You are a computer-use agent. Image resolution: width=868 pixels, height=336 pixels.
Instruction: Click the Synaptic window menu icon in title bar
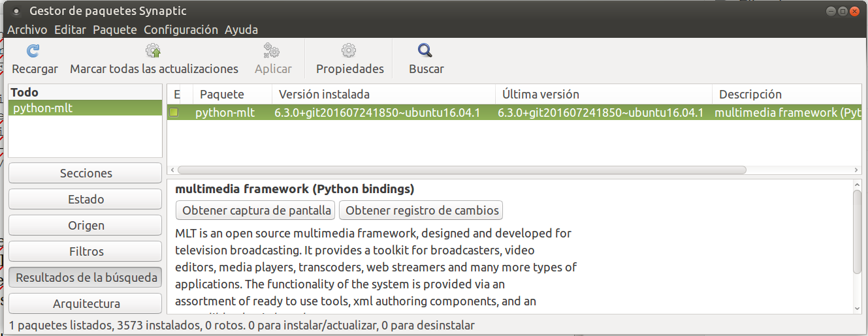(16, 10)
